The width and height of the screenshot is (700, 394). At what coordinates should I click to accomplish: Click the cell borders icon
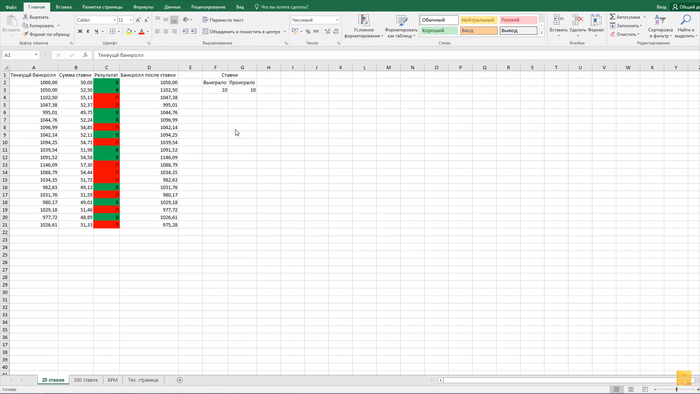click(x=112, y=32)
